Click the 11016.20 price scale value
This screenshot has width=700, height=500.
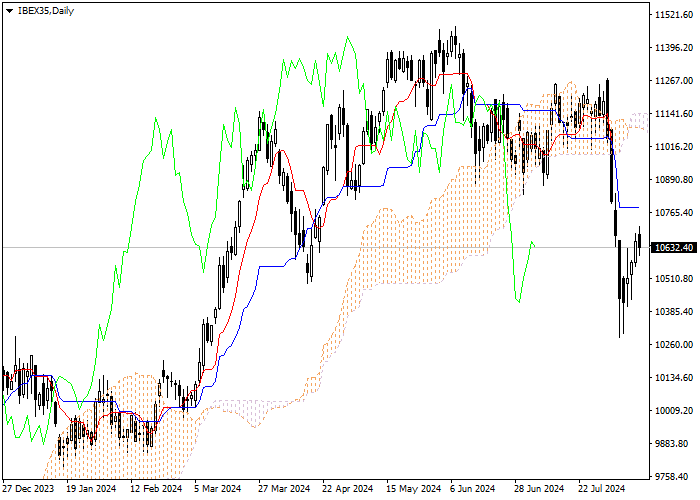pos(674,147)
